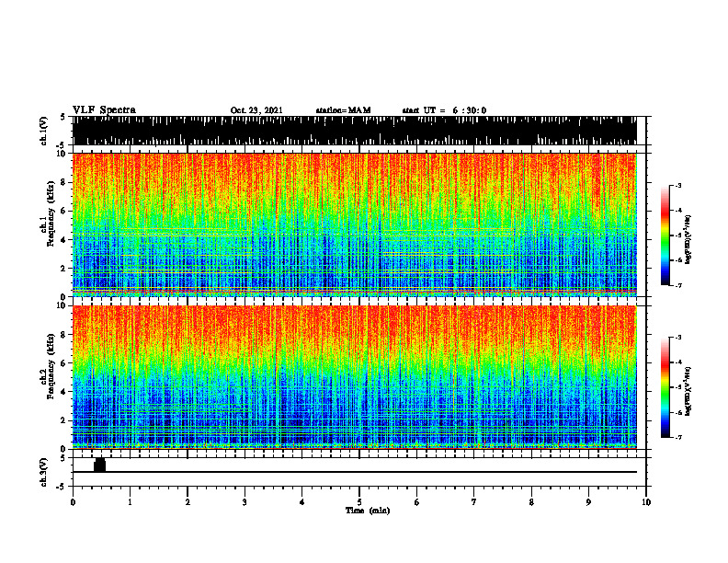Click the date "Oct. 23, 2021"

pyautogui.click(x=256, y=110)
